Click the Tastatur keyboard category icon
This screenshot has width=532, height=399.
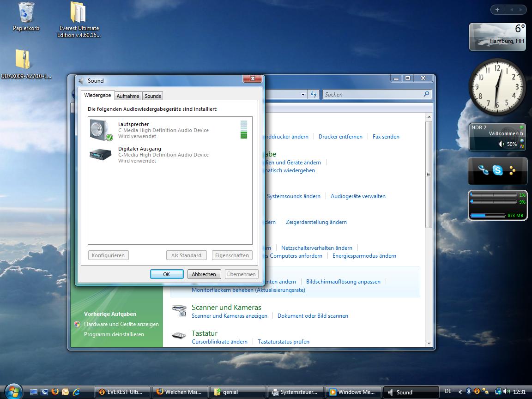click(179, 335)
